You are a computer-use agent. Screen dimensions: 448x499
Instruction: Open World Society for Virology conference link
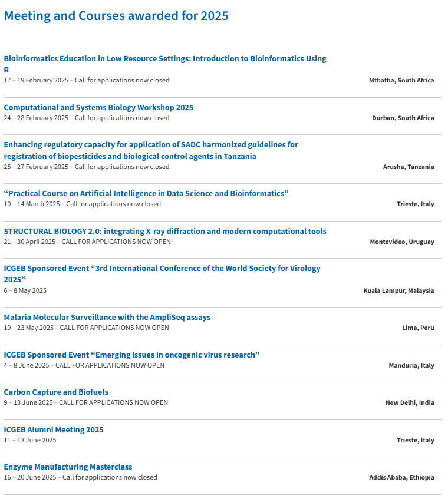pos(162,269)
